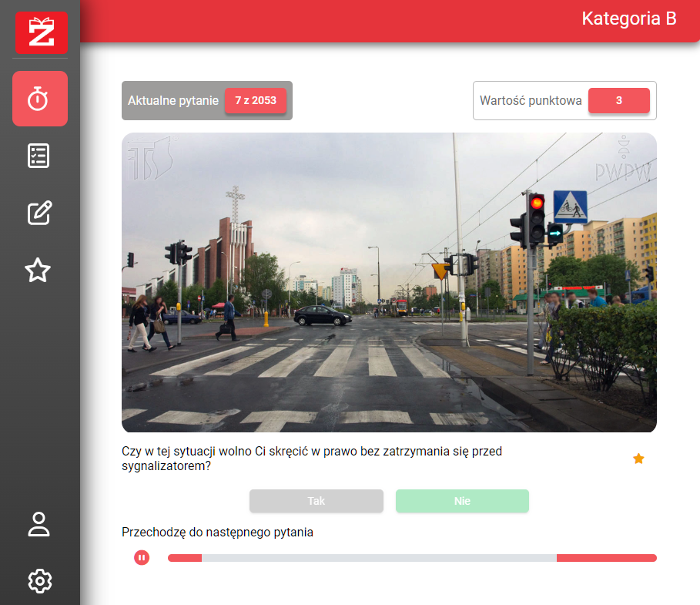Screen dimensions: 700x605
Task: Click the countdown progress bar
Action: tap(412, 558)
